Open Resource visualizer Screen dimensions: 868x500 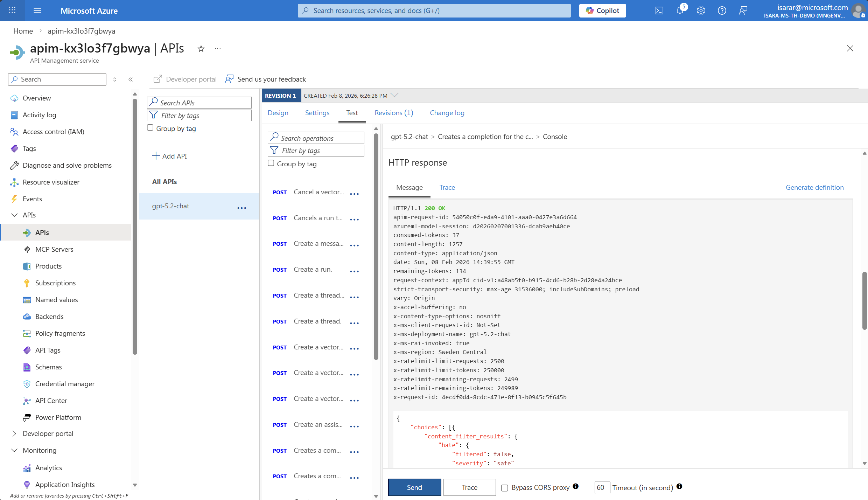tap(51, 182)
